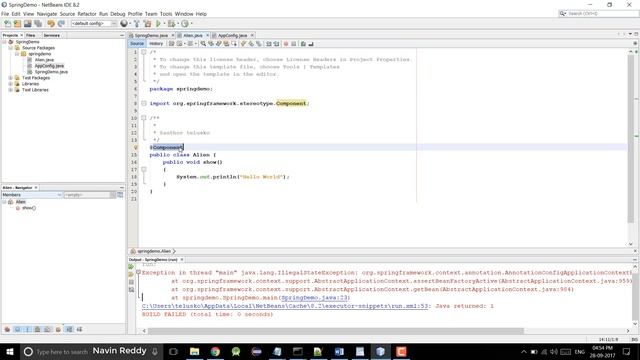Click the History view button in editor

pyautogui.click(x=156, y=44)
